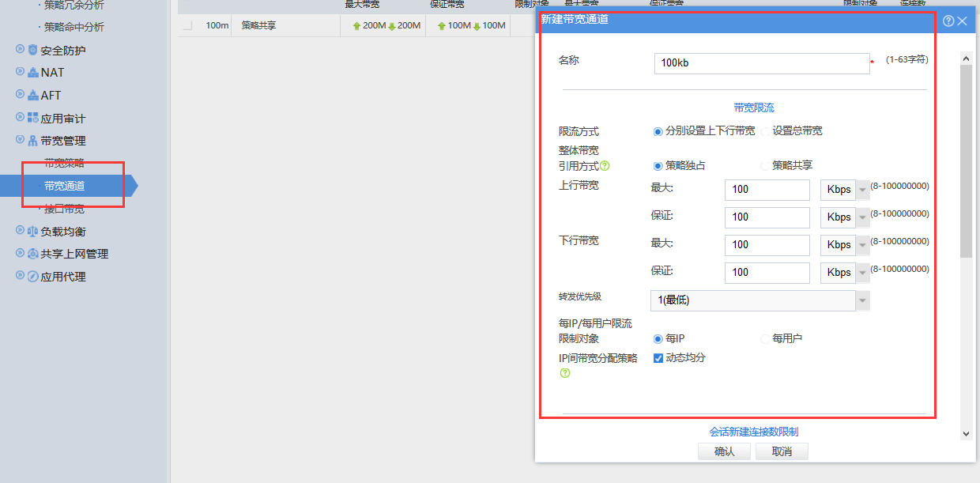Select 策略共享 radio option in dialog
980x483 pixels.
[764, 166]
